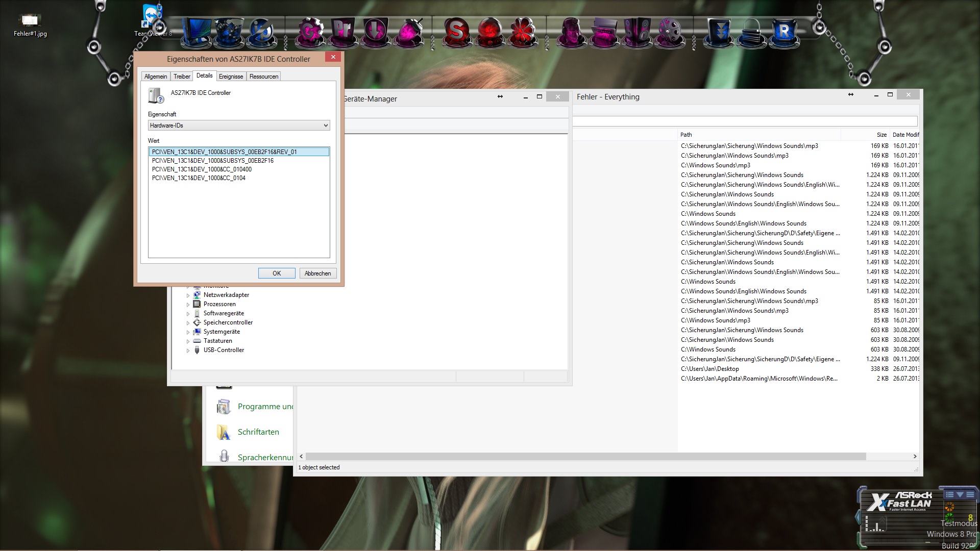Expand the Netzwerkadapter tree node
The width and height of the screenshot is (980, 551).
click(x=188, y=295)
